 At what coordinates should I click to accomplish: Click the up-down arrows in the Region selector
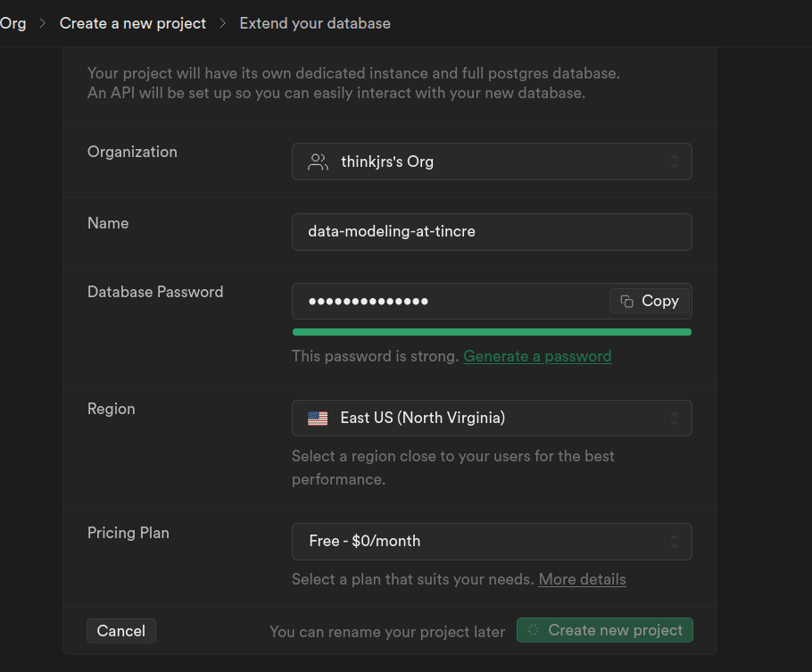pyautogui.click(x=675, y=418)
